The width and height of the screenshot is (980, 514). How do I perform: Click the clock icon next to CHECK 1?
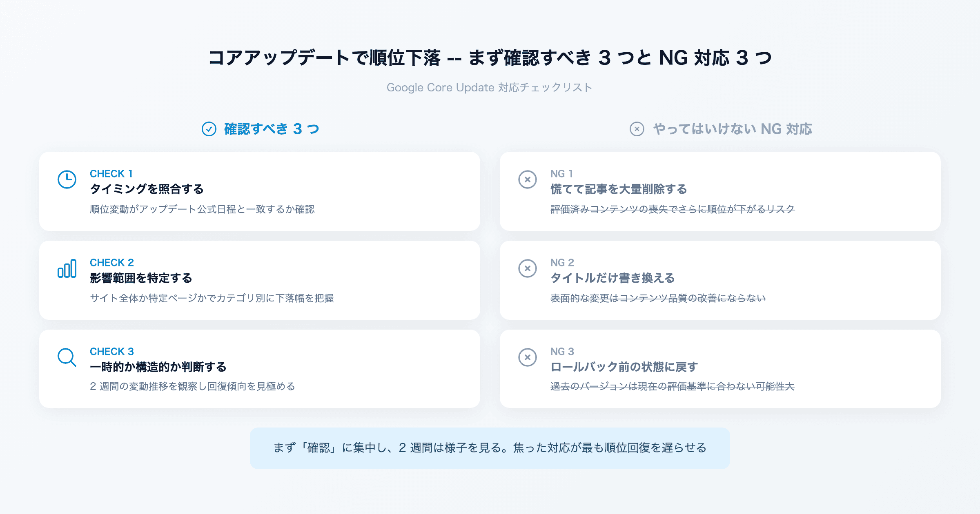[67, 179]
